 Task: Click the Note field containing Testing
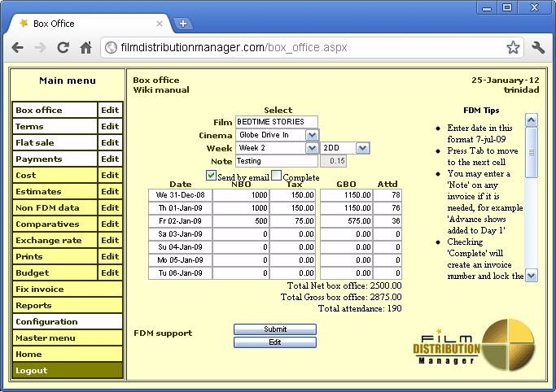tap(276, 161)
